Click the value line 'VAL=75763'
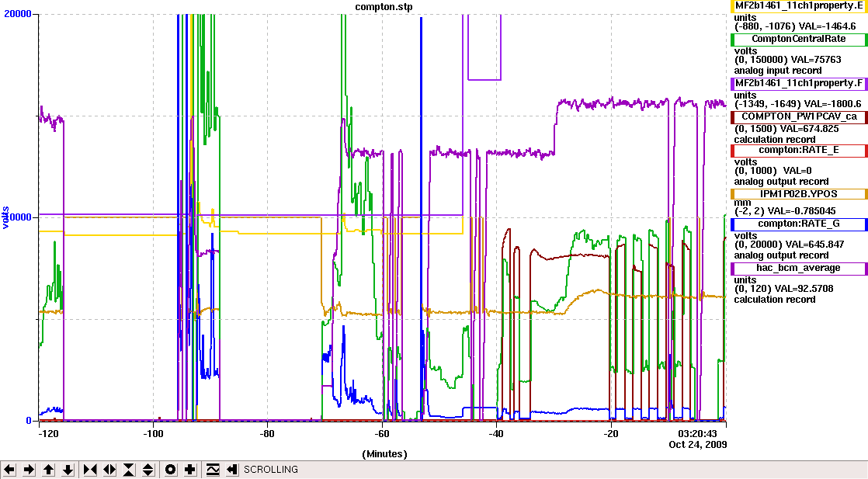The image size is (868, 479). point(817,60)
